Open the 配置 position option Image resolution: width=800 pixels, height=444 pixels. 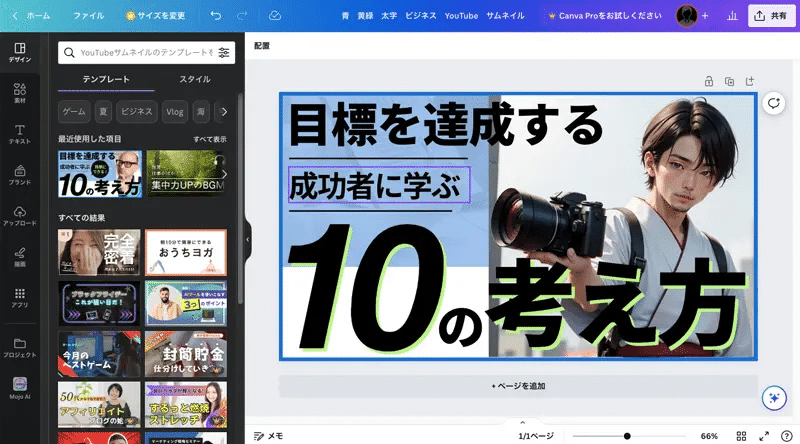pyautogui.click(x=262, y=46)
